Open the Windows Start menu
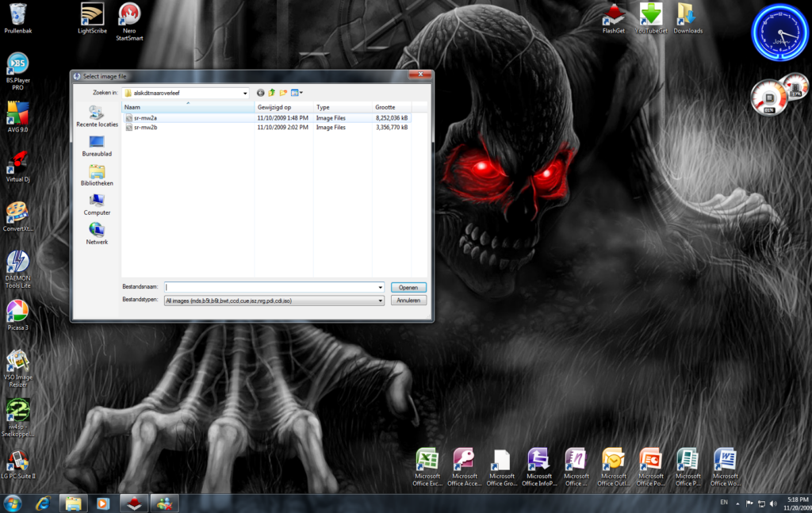 (x=13, y=503)
